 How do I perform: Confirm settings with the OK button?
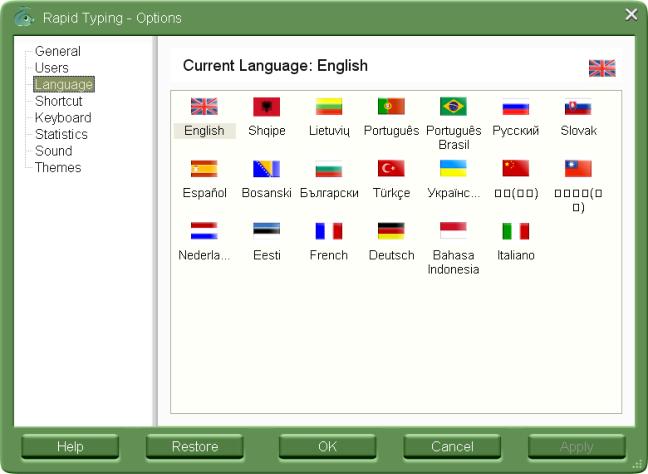(327, 446)
